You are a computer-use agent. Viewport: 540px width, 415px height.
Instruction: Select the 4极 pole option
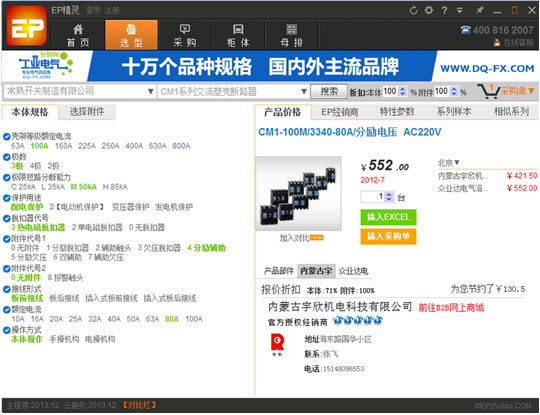click(35, 166)
